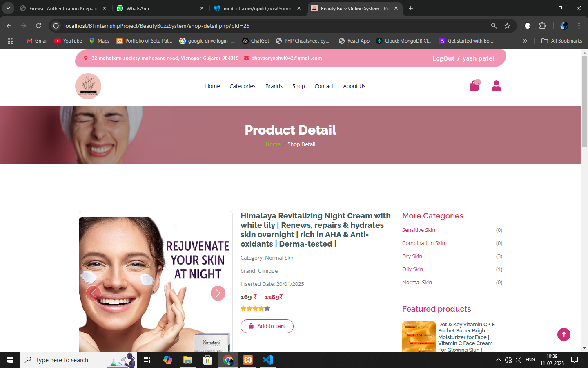Click the location pin icon in top bar

[86, 58]
